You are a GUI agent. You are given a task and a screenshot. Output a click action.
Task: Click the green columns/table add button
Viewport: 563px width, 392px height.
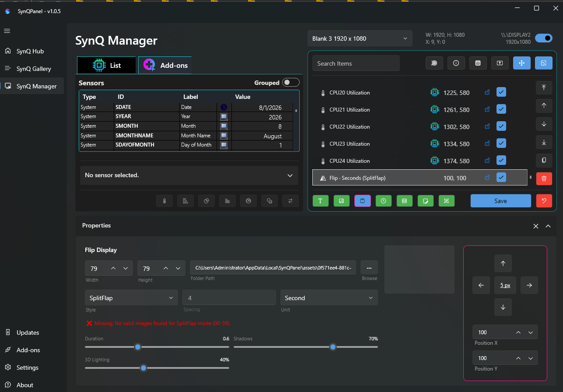405,201
